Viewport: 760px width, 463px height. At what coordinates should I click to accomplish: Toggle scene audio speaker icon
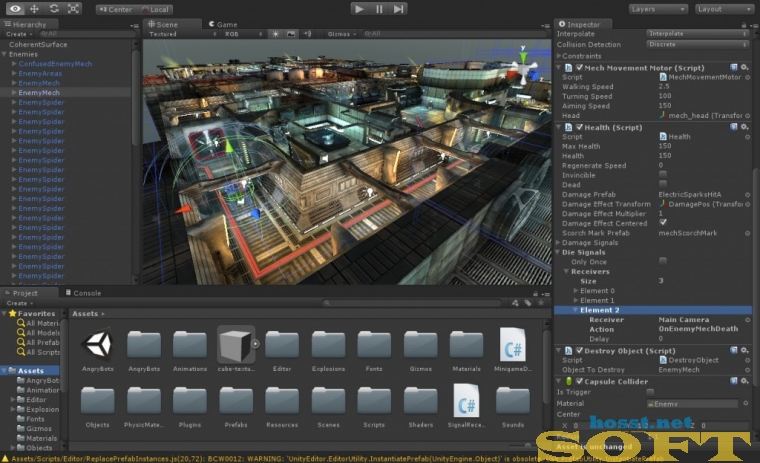[x=307, y=34]
